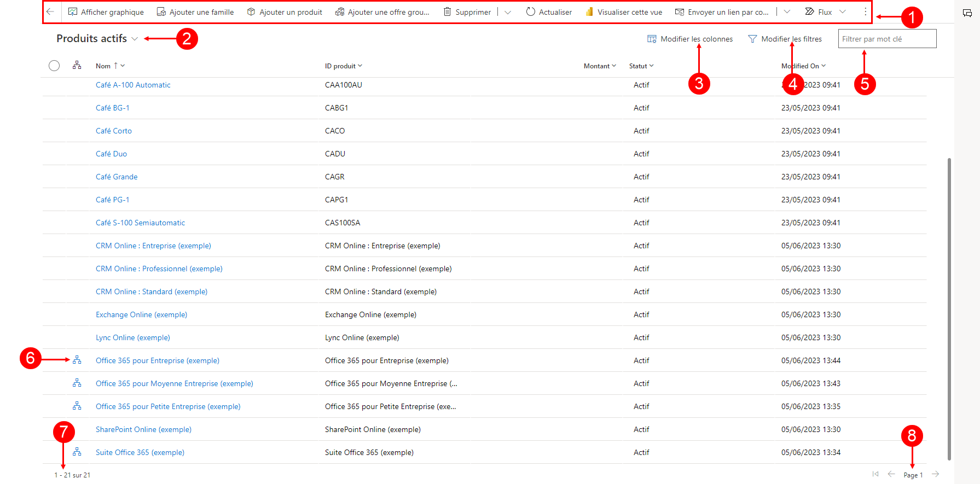
Task: Expand the Supprimer dropdown chevron
Action: click(508, 12)
